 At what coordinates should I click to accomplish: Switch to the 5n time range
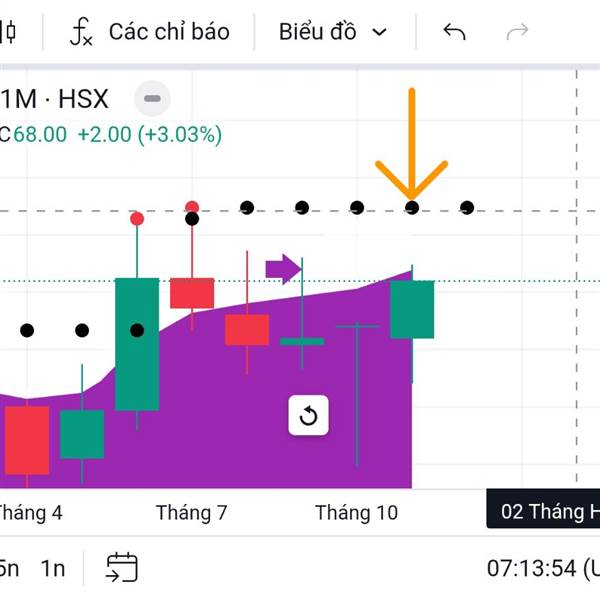pos(9,568)
